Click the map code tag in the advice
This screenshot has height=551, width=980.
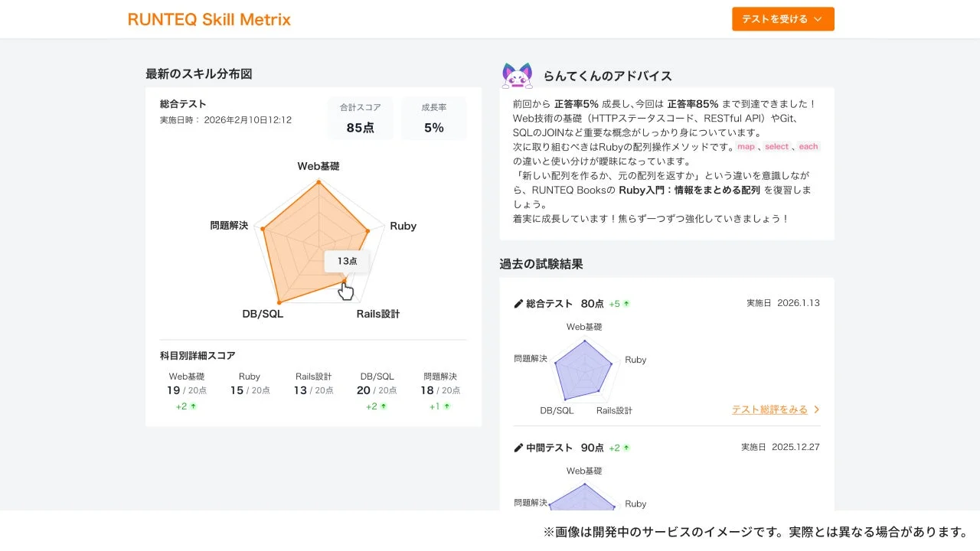click(x=746, y=146)
